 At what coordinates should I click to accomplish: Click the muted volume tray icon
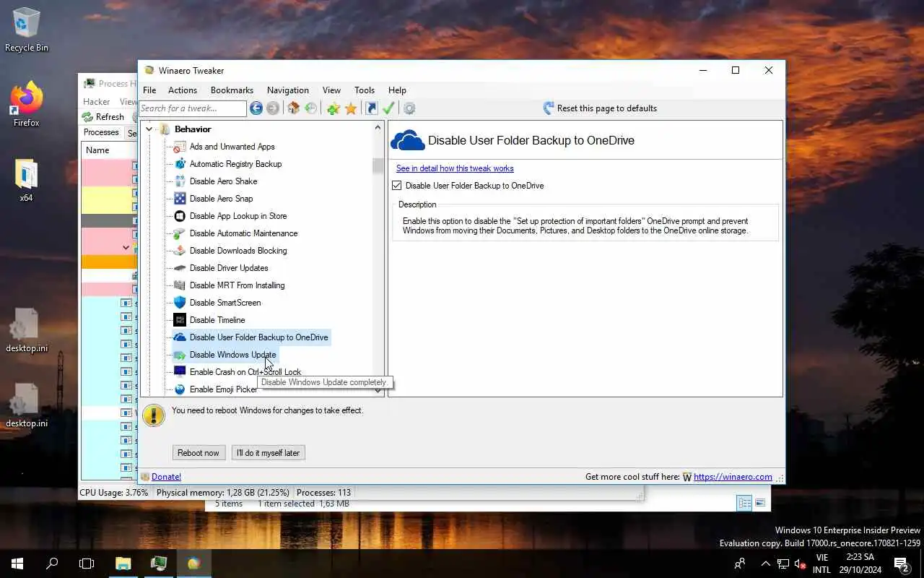pos(800,564)
